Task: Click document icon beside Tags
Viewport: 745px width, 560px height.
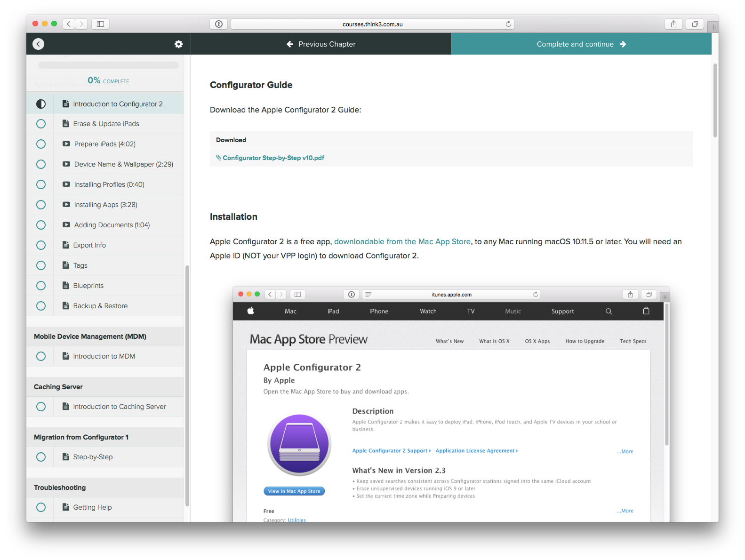Action: [66, 265]
